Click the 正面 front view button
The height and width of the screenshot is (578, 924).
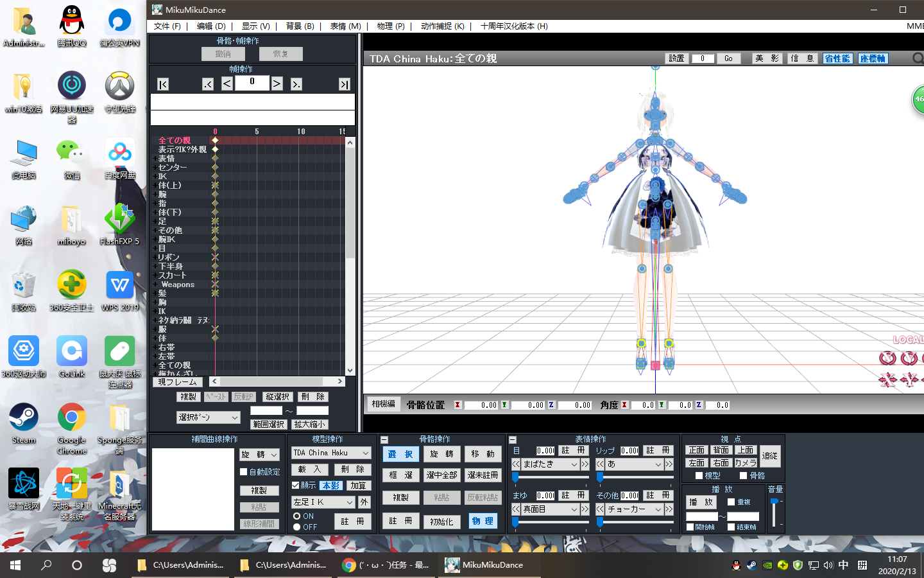[x=697, y=450]
